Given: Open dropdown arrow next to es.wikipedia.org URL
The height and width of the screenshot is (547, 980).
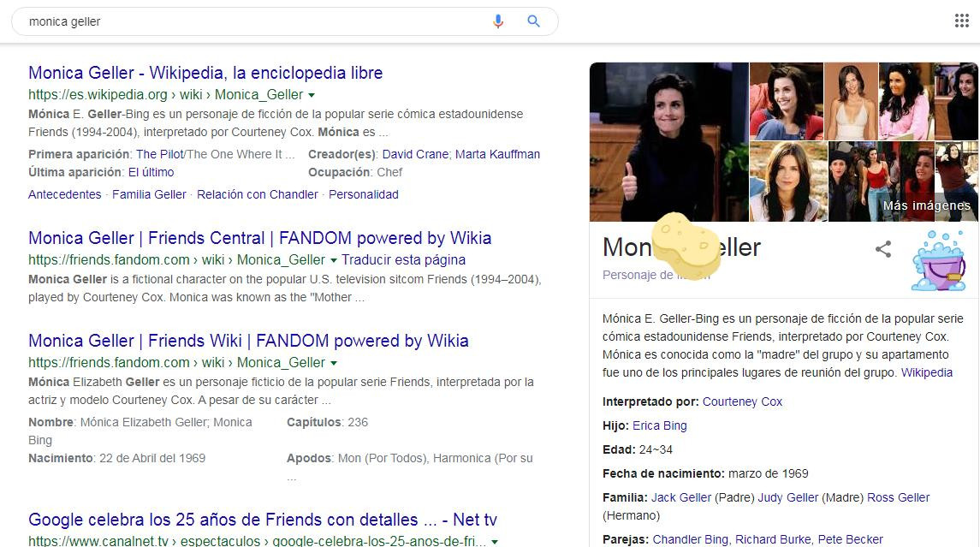Looking at the screenshot, I should [x=312, y=95].
